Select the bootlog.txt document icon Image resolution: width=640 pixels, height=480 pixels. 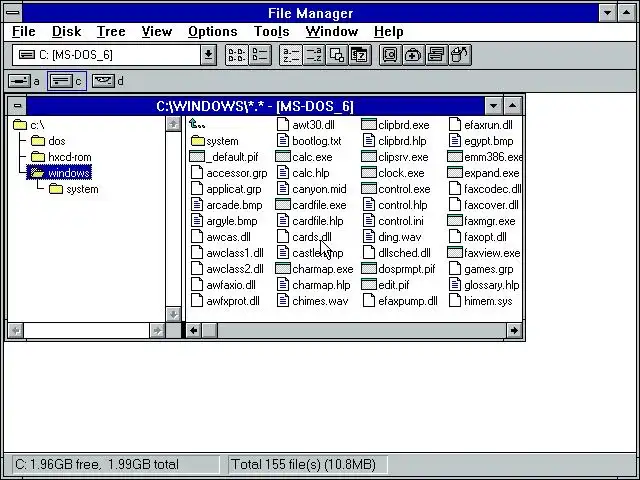coord(282,141)
